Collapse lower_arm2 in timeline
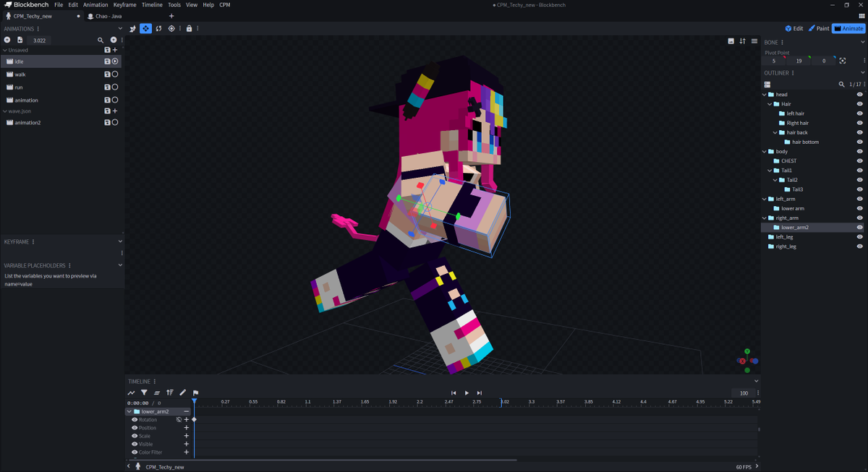 coord(129,411)
